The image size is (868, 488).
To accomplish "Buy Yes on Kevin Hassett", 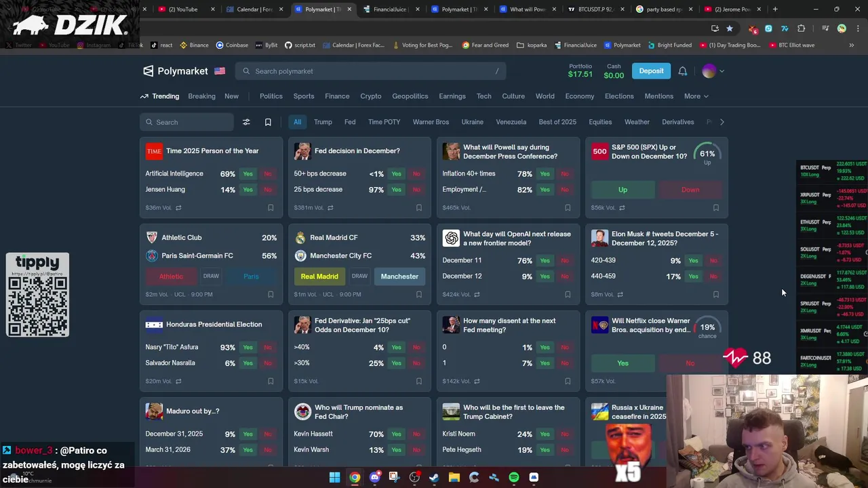I will (x=396, y=434).
